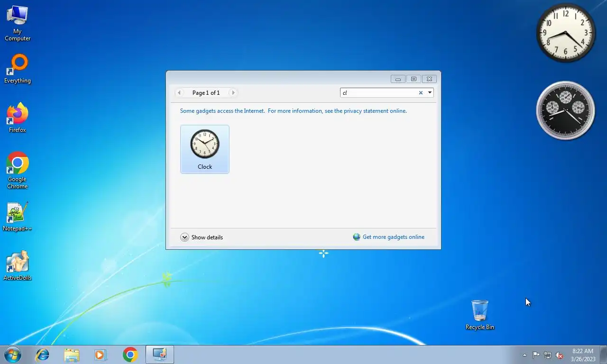The image size is (607, 364).
Task: Open ActiveDolls desktop shortcut
Action: tap(18, 266)
